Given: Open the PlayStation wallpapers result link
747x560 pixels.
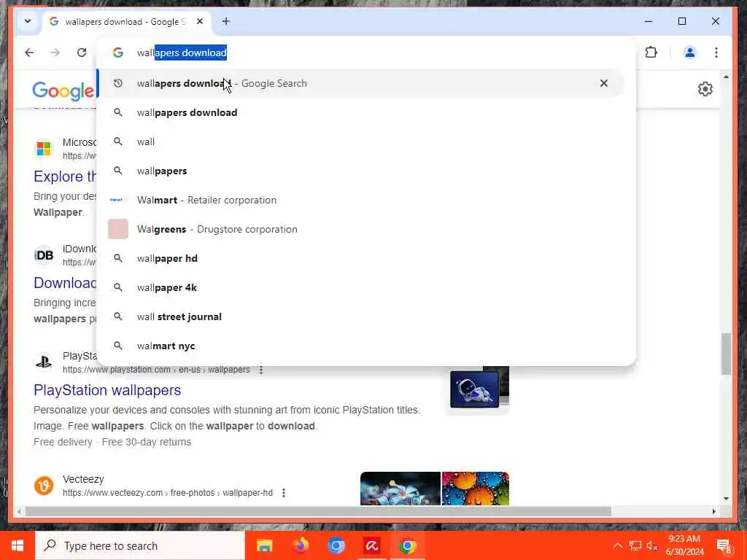Looking at the screenshot, I should [x=107, y=390].
